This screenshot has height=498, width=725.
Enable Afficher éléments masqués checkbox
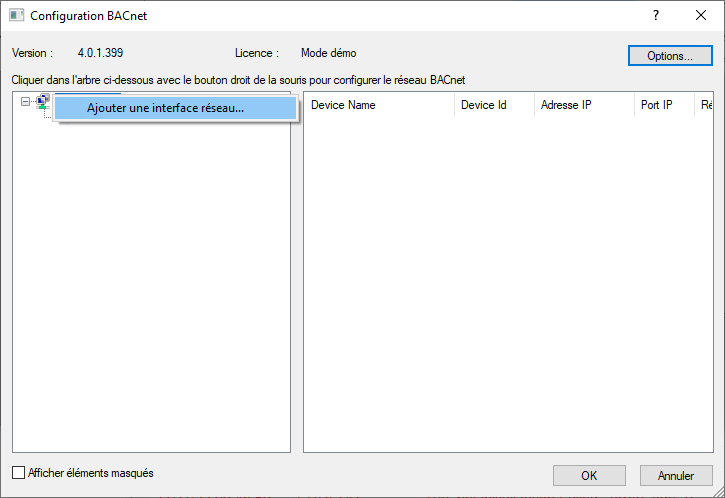pos(18,473)
